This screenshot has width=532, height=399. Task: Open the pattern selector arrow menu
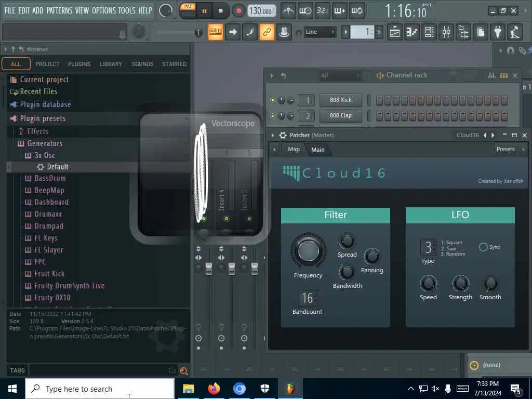(345, 32)
